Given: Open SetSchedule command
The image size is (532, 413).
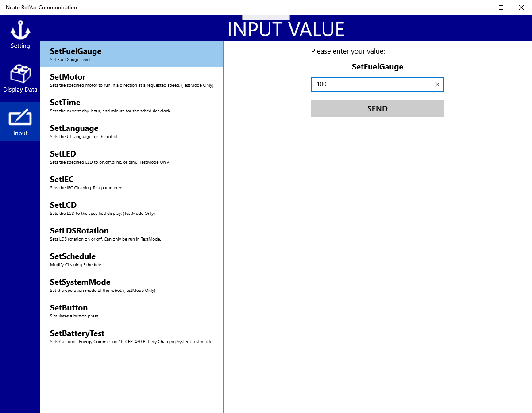Looking at the screenshot, I should [x=131, y=260].
